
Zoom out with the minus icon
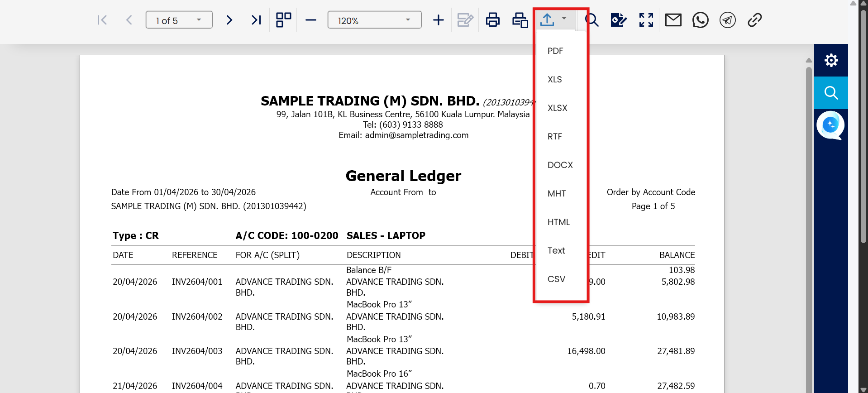coord(311,20)
